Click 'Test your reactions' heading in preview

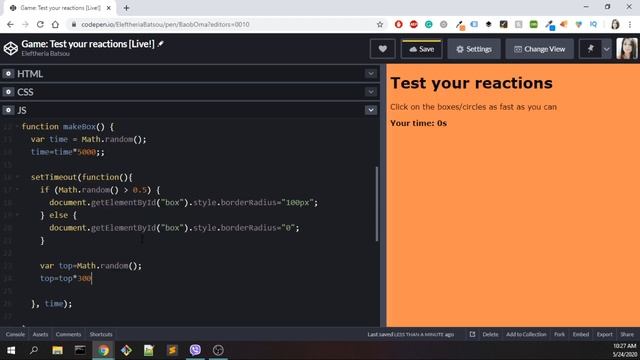(x=471, y=83)
